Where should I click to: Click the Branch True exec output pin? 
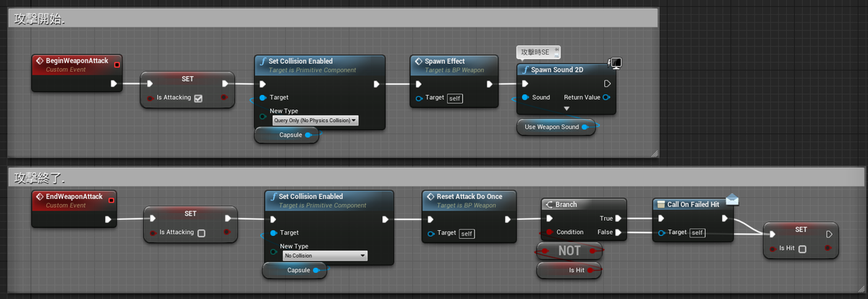click(x=620, y=218)
